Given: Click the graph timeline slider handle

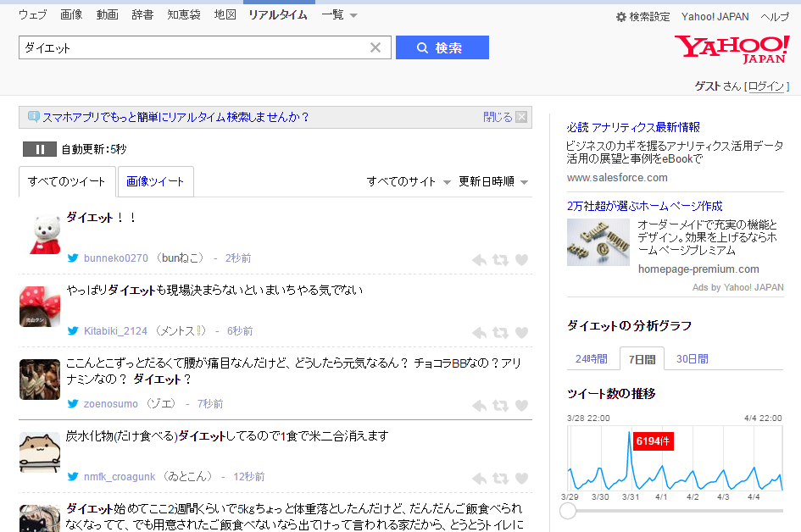Looking at the screenshot, I should click(568, 511).
